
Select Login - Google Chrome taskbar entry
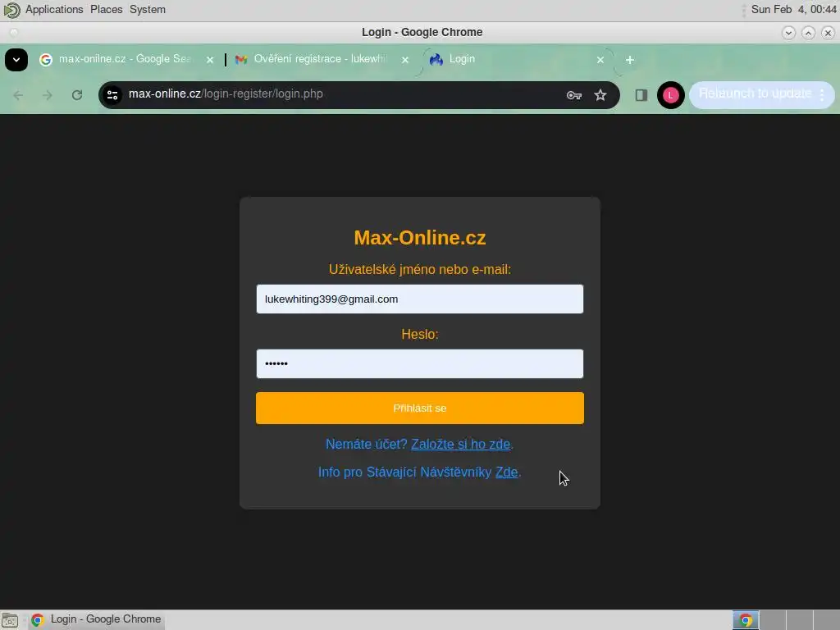97,620
